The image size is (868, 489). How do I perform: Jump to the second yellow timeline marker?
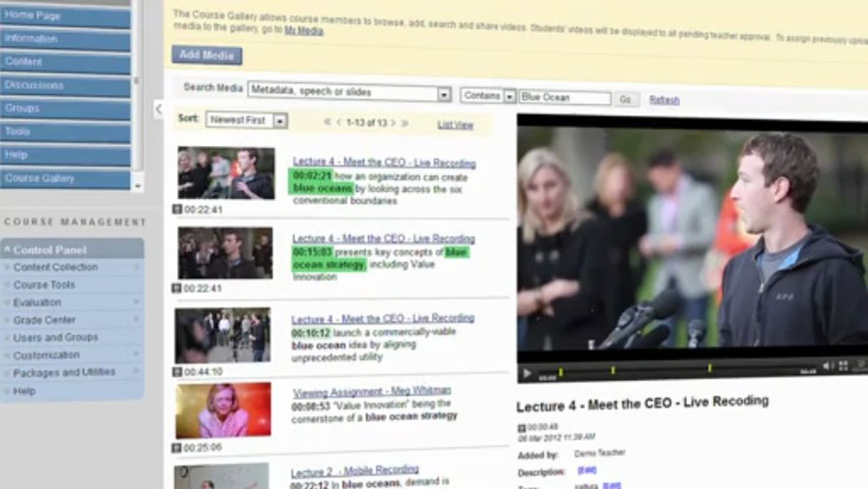click(613, 370)
